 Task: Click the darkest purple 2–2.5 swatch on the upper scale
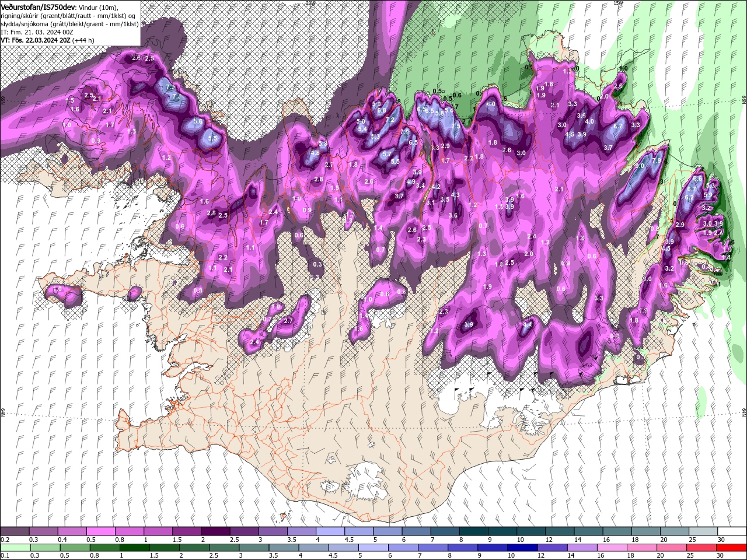click(x=215, y=531)
